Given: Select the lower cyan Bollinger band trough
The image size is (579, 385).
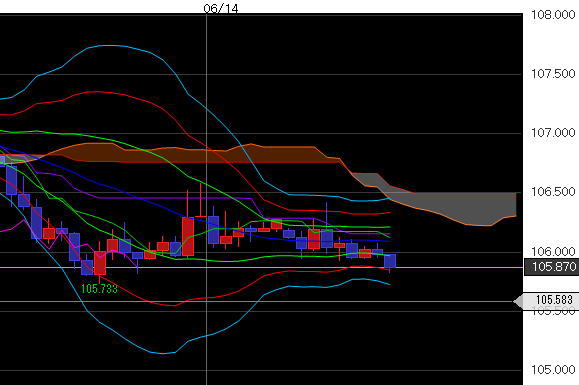Looking at the screenshot, I should click(x=162, y=353).
